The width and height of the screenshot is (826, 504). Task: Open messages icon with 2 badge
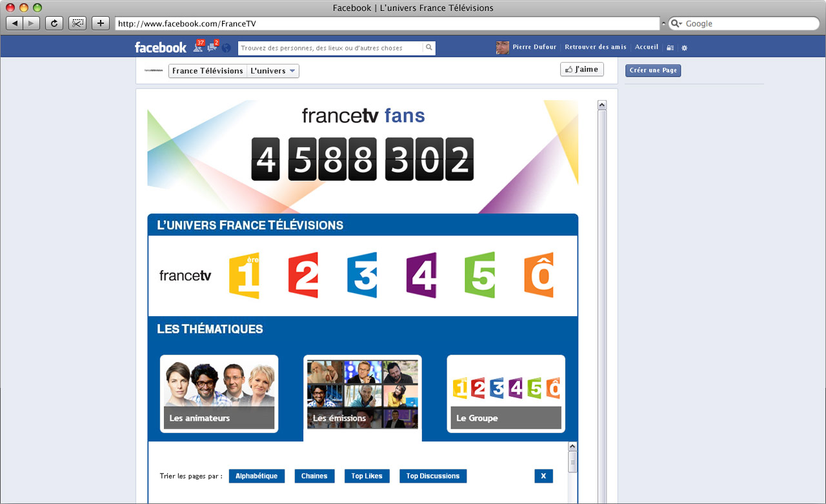(212, 47)
